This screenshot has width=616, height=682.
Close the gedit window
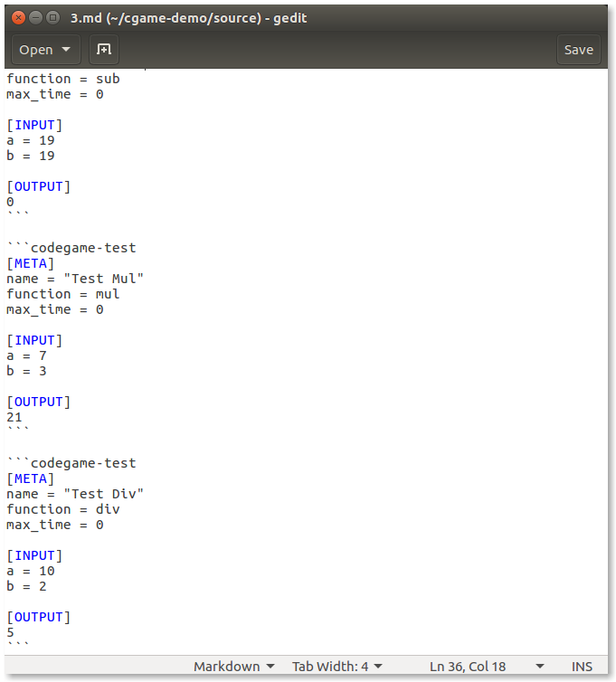coord(18,18)
